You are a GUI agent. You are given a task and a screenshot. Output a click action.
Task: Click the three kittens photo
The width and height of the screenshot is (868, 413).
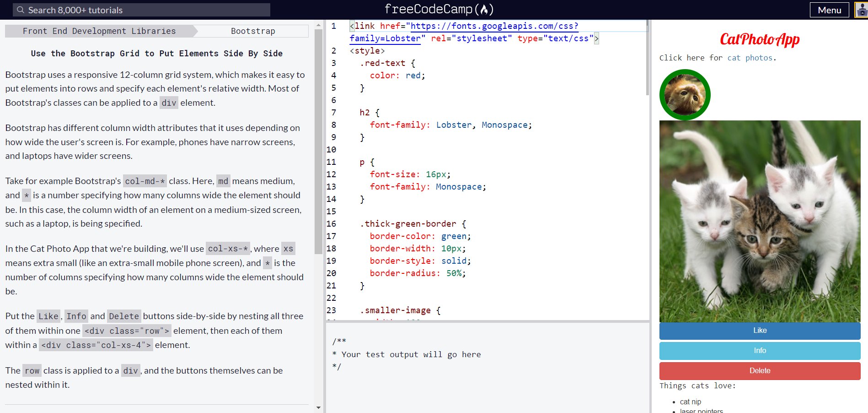click(x=760, y=221)
